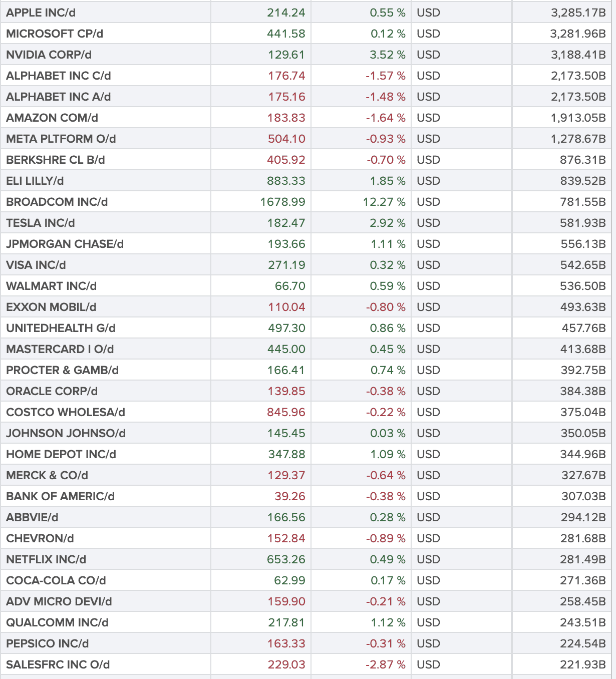This screenshot has width=616, height=679.
Task: Open TESLA INC/d stock entry
Action: coord(41,223)
